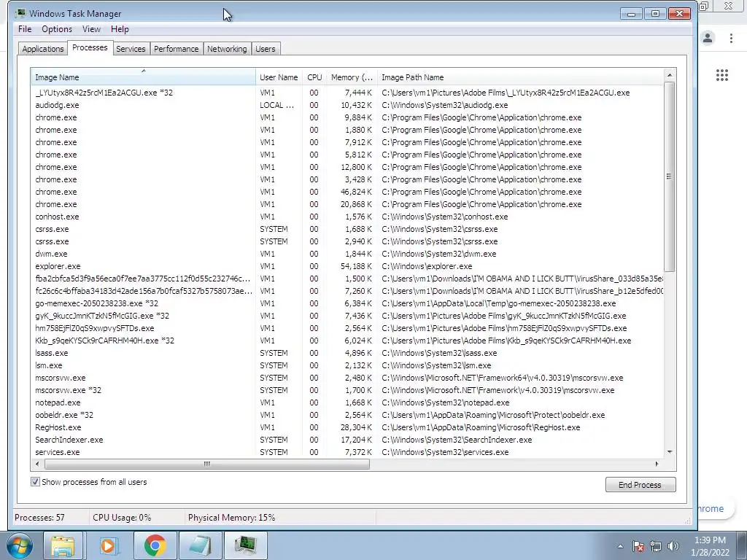Screen dimensions: 747x560
Task: Click the vertical scrollbar down arrow
Action: pos(670,452)
